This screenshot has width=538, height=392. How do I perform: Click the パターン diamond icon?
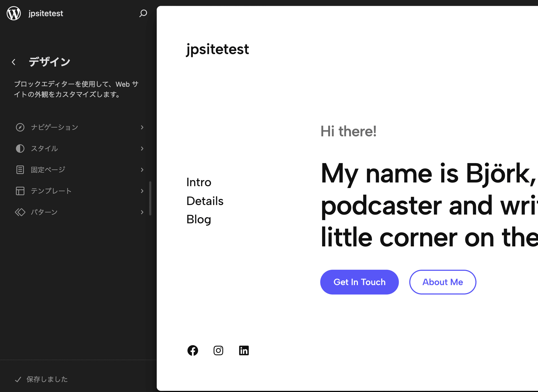click(x=20, y=212)
